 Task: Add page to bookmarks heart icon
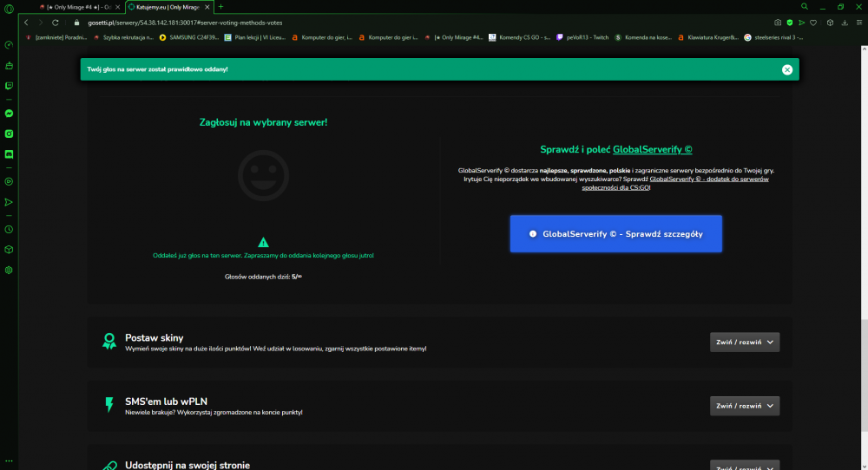(x=813, y=23)
